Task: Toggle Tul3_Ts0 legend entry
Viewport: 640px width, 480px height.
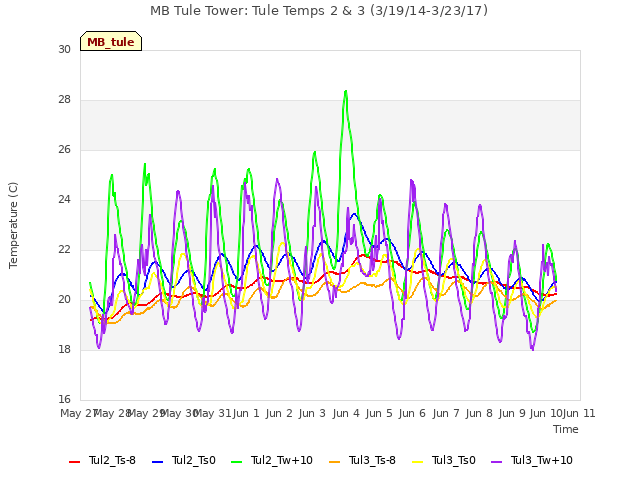Action: pyautogui.click(x=444, y=460)
